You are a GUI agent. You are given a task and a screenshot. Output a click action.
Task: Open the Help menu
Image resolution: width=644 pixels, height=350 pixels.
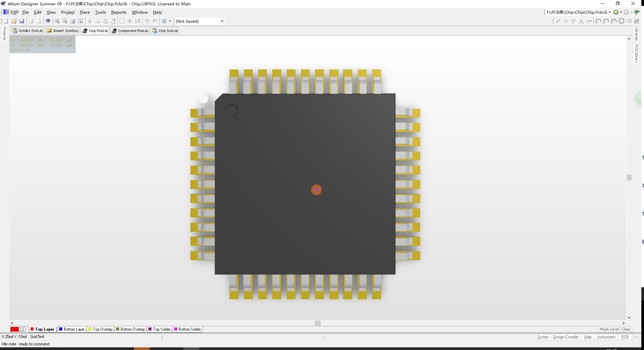(x=157, y=12)
